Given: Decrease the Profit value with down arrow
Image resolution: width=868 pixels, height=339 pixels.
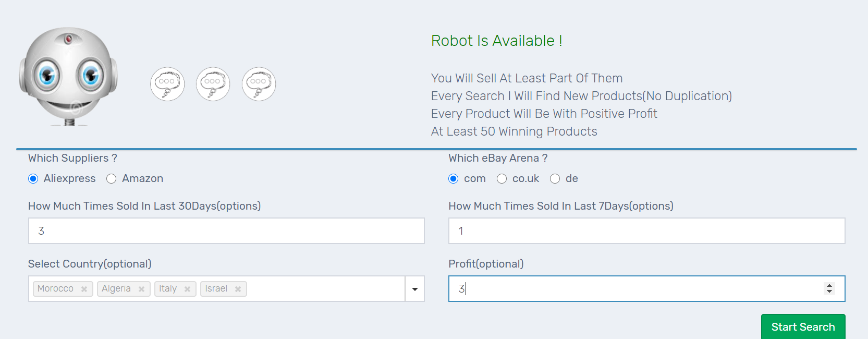Looking at the screenshot, I should [x=829, y=291].
